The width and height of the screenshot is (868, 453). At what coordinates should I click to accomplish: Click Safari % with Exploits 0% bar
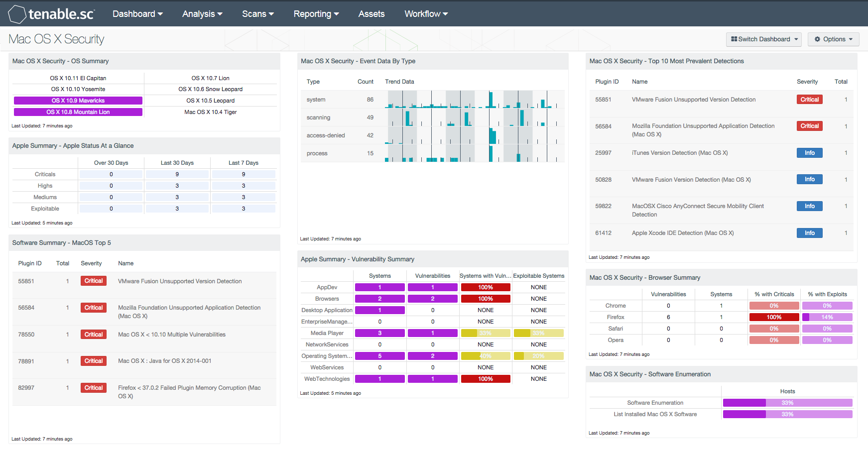coord(827,329)
